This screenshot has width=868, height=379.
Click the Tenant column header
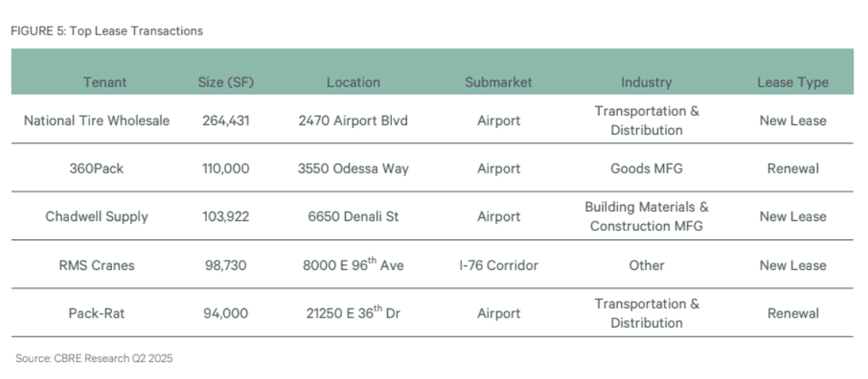[104, 83]
